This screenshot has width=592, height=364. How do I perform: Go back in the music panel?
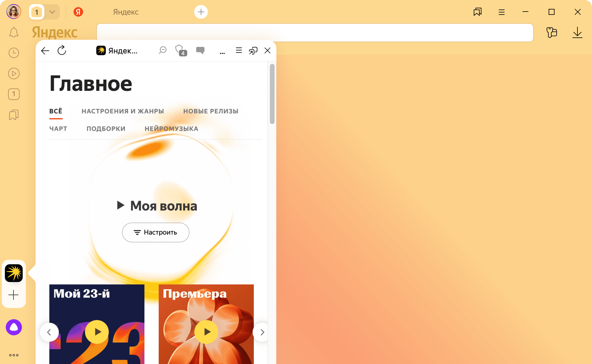[45, 51]
